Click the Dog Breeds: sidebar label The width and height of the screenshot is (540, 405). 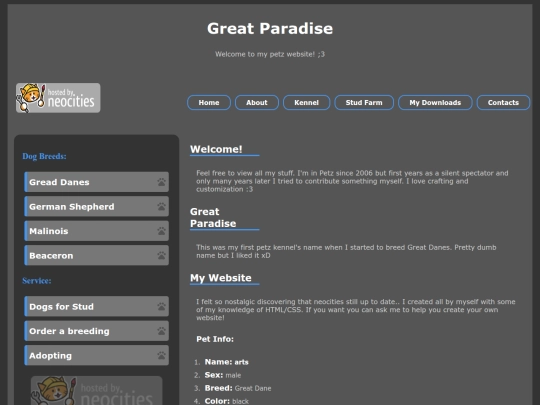tap(44, 156)
